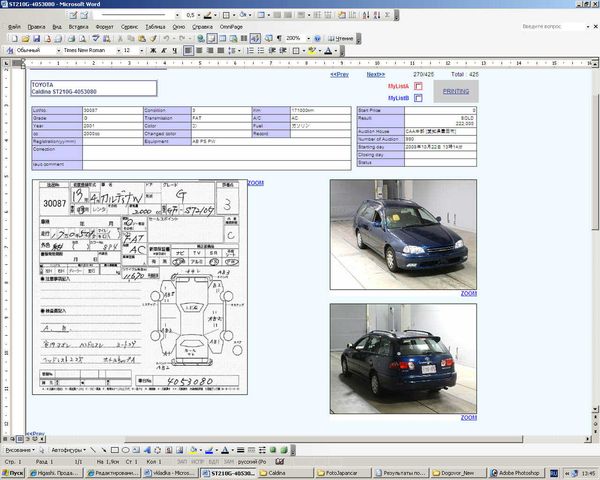Insert a text box from drawing toolbar
Viewport: 600px width, 480px height.
[136, 450]
